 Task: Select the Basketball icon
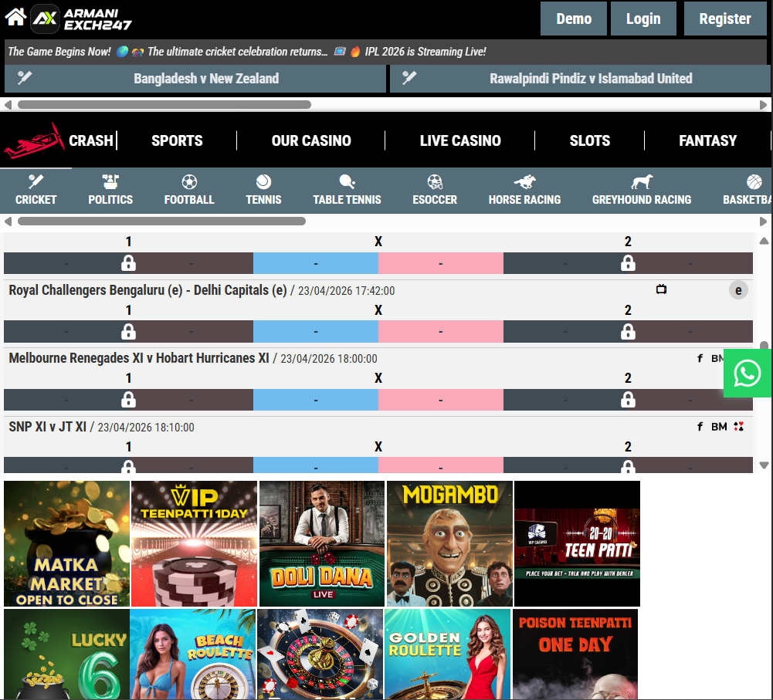click(754, 182)
